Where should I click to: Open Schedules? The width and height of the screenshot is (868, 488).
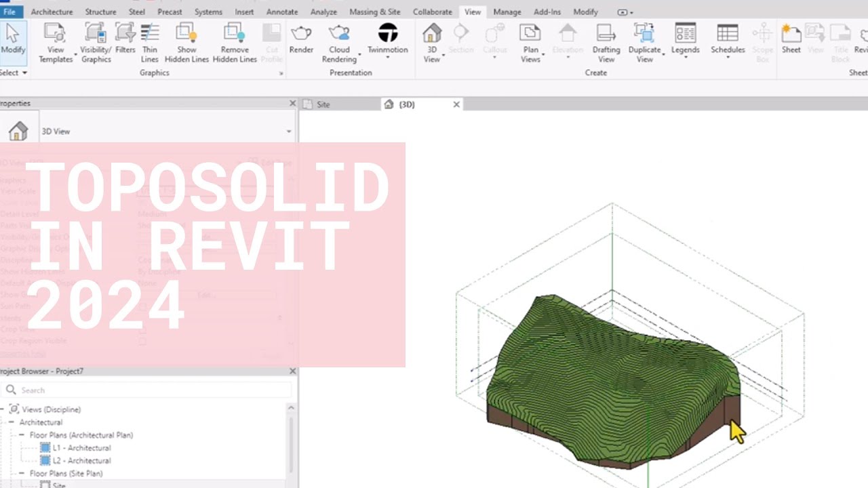coord(728,39)
